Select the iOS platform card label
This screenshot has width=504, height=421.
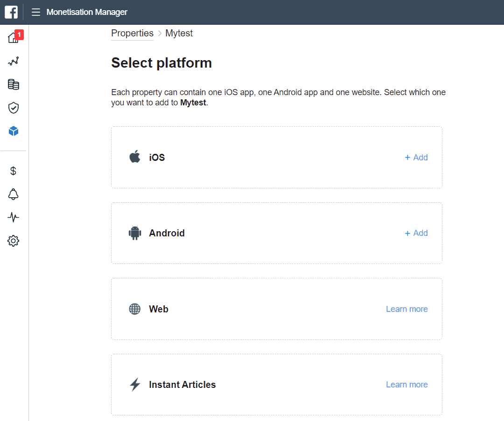pos(157,158)
